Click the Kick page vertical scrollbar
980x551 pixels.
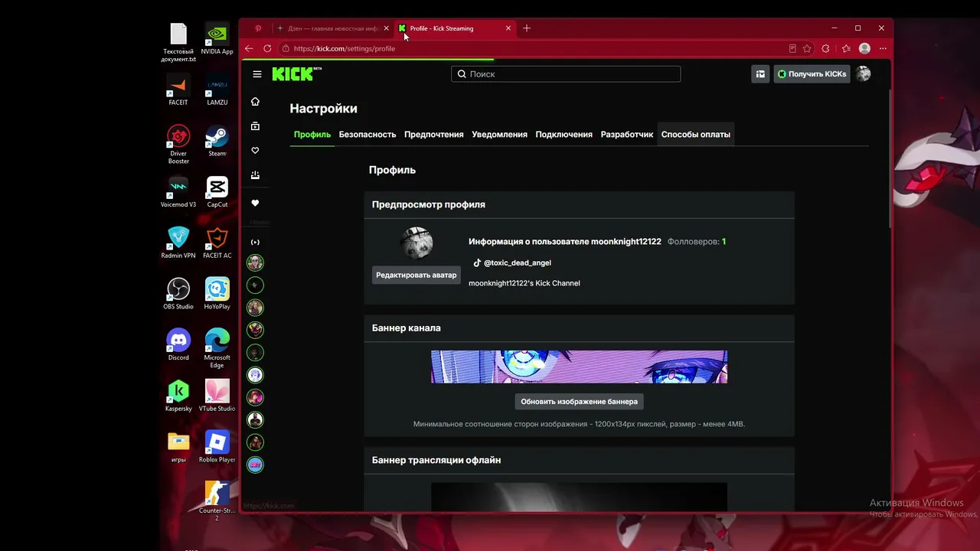pyautogui.click(x=890, y=159)
